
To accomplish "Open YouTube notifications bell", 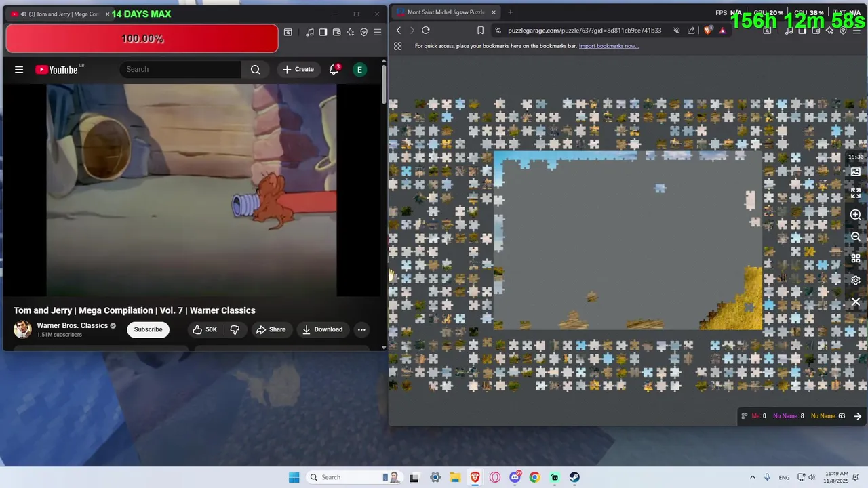I will coord(334,69).
